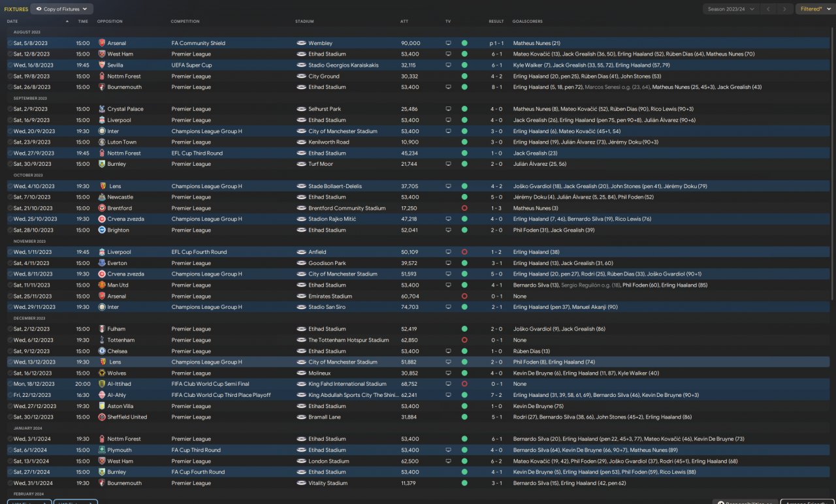Open the EFL Cup Third Round competition link
The width and height of the screenshot is (836, 504).
(197, 153)
